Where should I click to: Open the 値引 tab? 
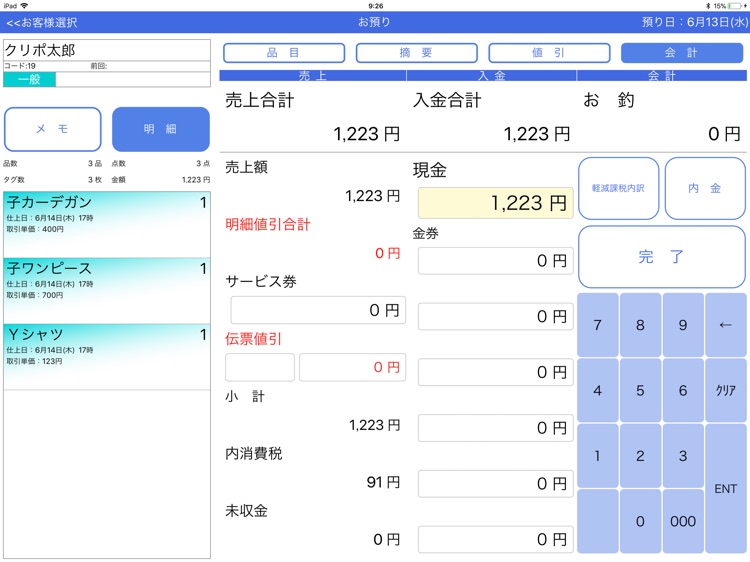(549, 53)
